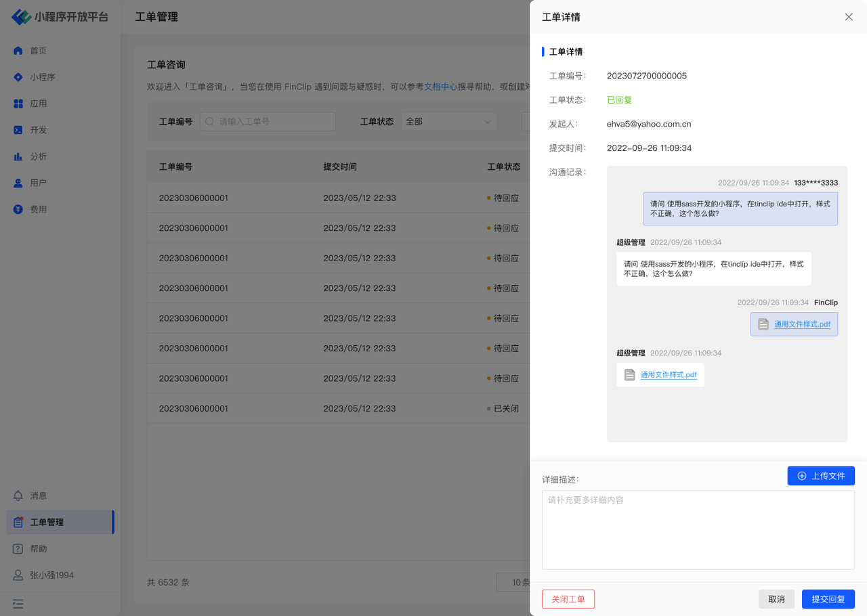Open the Development (开发) terminal icon
867x616 pixels.
[x=18, y=130]
